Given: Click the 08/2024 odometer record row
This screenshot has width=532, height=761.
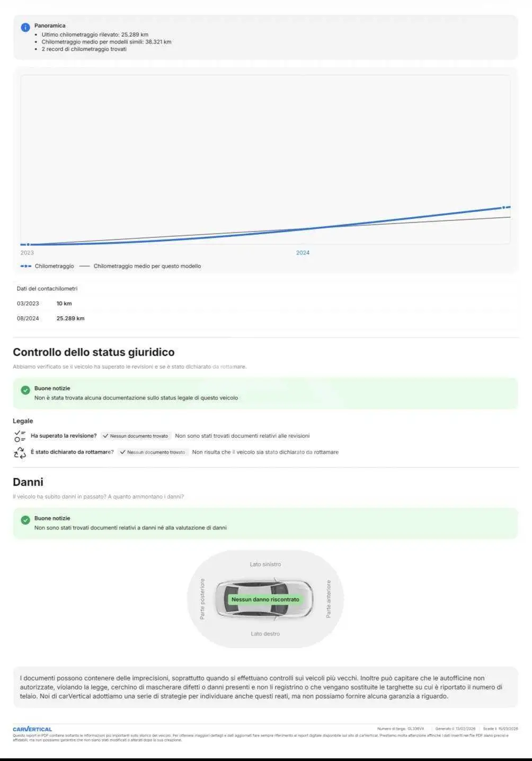Looking at the screenshot, I should coord(265,318).
